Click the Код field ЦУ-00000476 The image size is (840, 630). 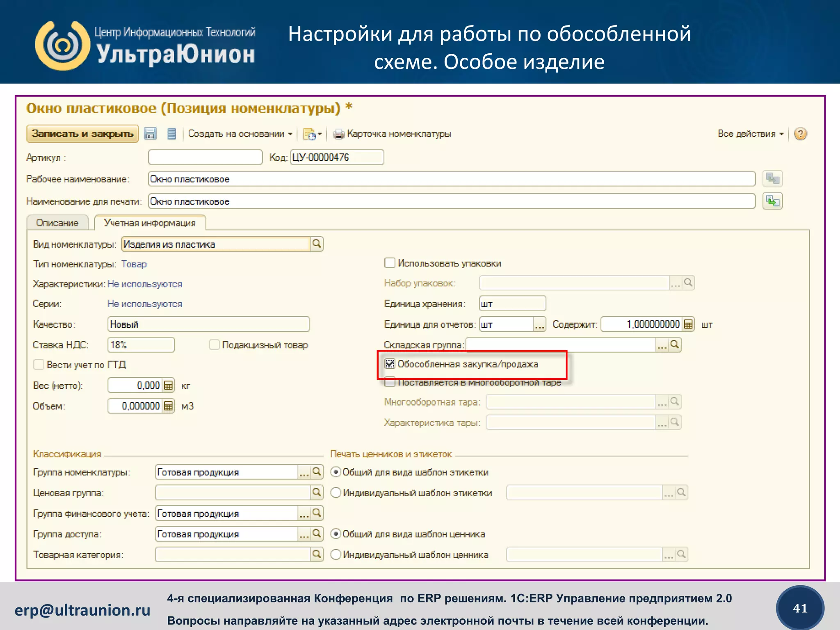(337, 157)
